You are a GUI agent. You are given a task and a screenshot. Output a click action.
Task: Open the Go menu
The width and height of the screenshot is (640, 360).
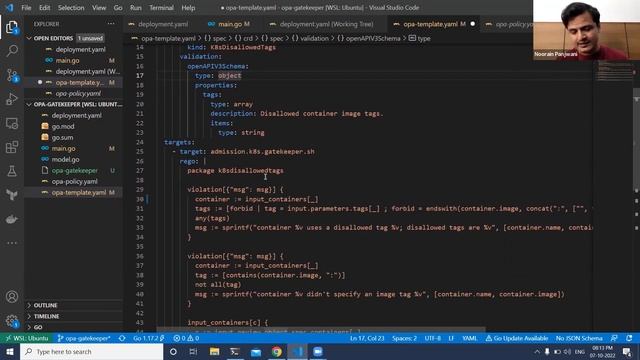click(x=118, y=8)
